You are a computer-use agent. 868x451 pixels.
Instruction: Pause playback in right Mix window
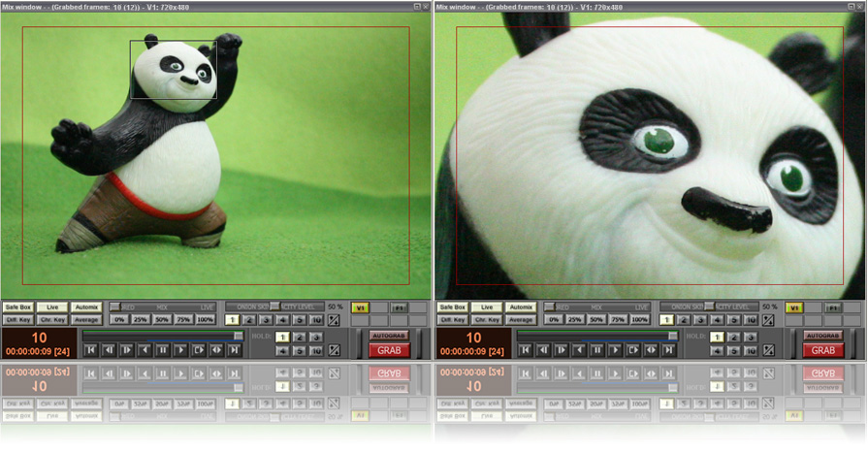[596, 350]
